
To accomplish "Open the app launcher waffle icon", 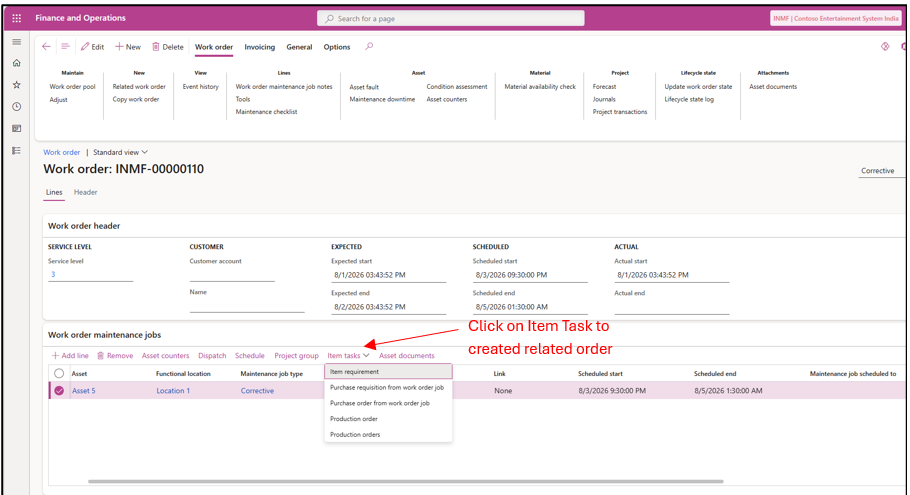I will point(16,18).
